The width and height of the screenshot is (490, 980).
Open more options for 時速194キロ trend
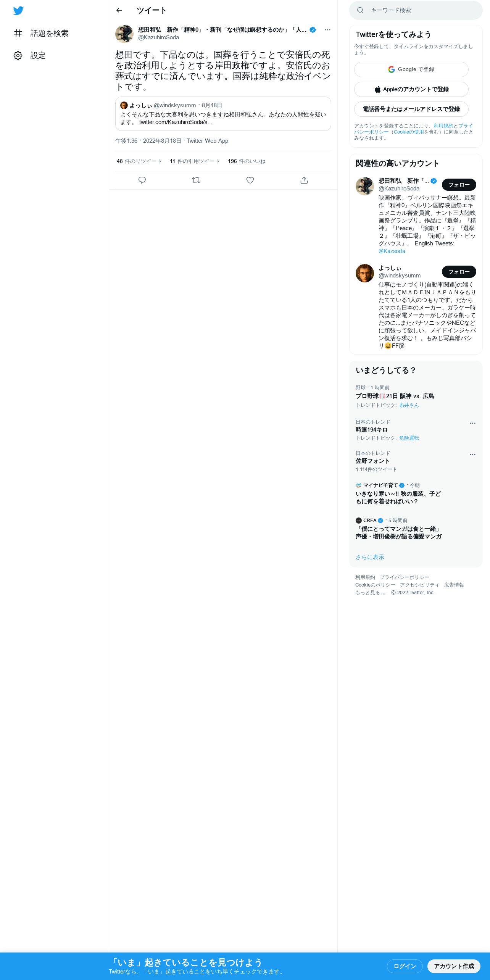click(472, 423)
